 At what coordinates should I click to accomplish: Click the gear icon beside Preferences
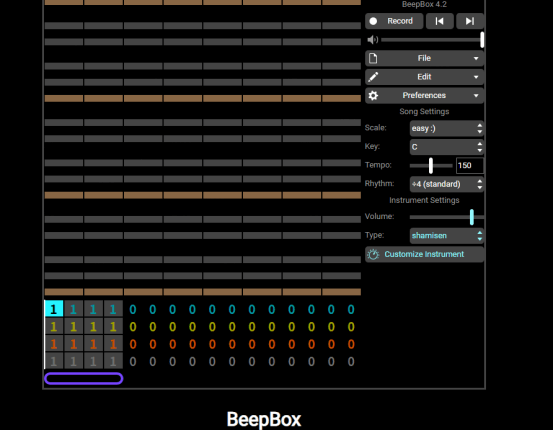(x=373, y=95)
